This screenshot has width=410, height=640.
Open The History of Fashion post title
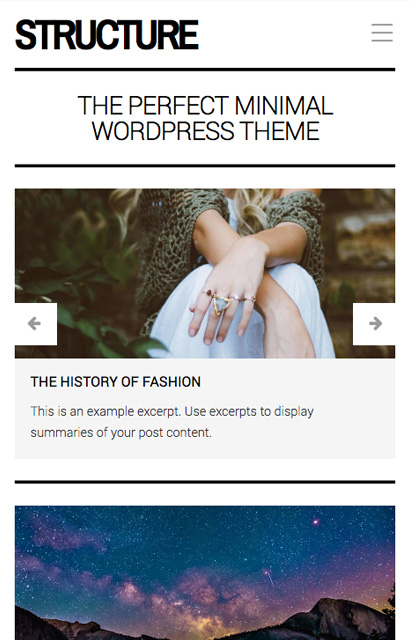115,382
